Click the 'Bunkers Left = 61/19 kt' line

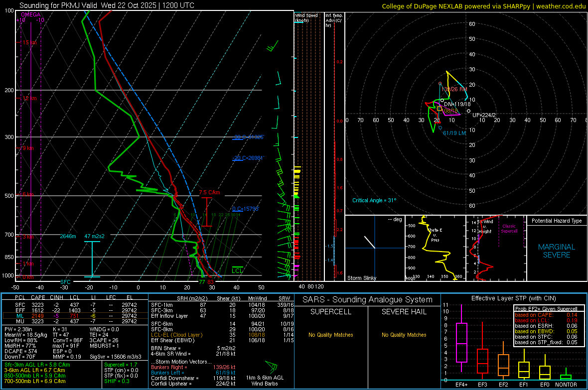[193, 373]
